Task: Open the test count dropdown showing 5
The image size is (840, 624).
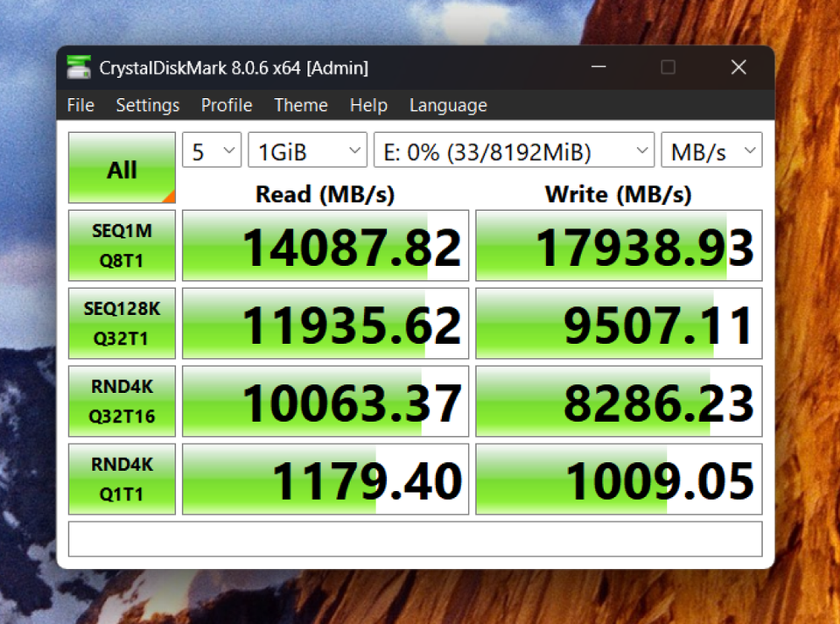Action: pyautogui.click(x=210, y=150)
